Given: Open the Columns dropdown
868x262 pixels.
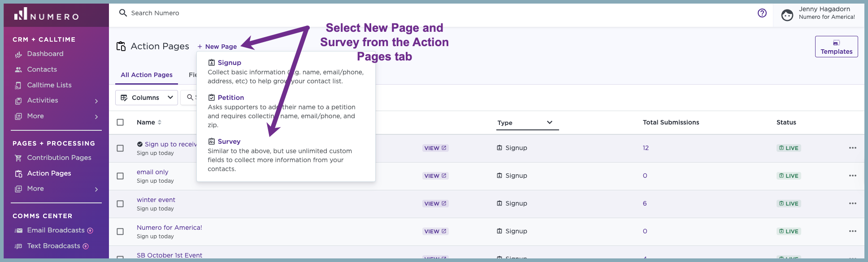Looking at the screenshot, I should (147, 98).
